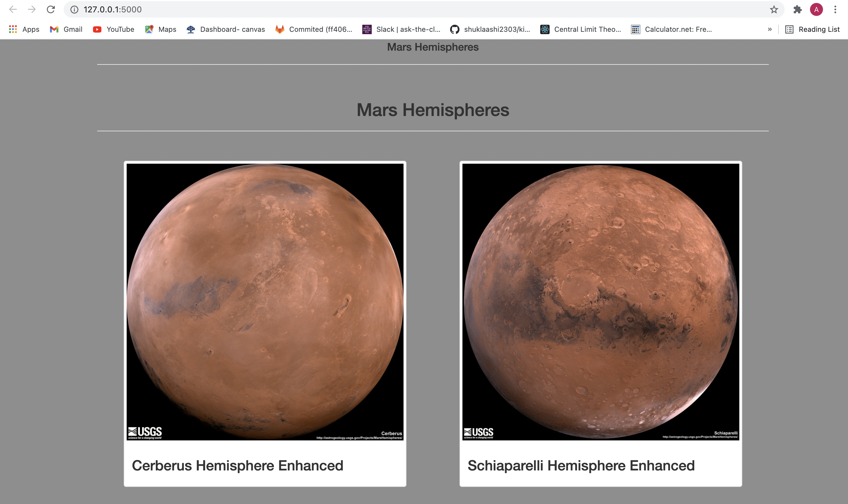Click the address bar showing 127.0.0.1:5000
This screenshot has height=504, width=848.
pos(113,9)
